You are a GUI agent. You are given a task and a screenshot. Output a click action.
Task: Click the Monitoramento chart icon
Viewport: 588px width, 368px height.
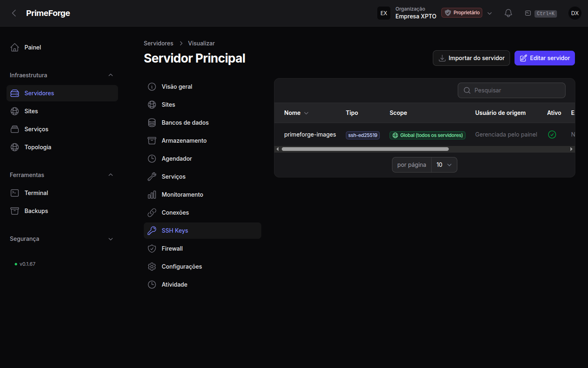pos(152,195)
